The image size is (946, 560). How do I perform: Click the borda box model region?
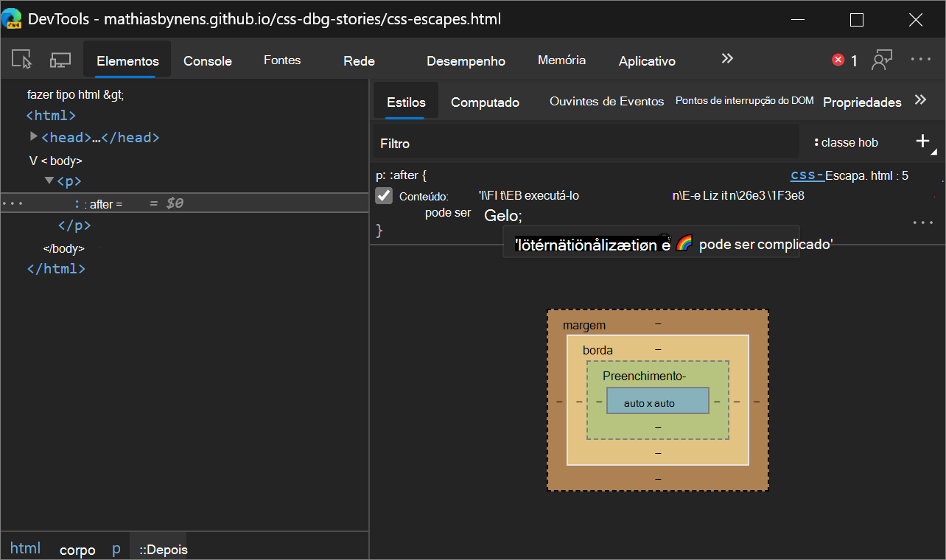coord(598,351)
